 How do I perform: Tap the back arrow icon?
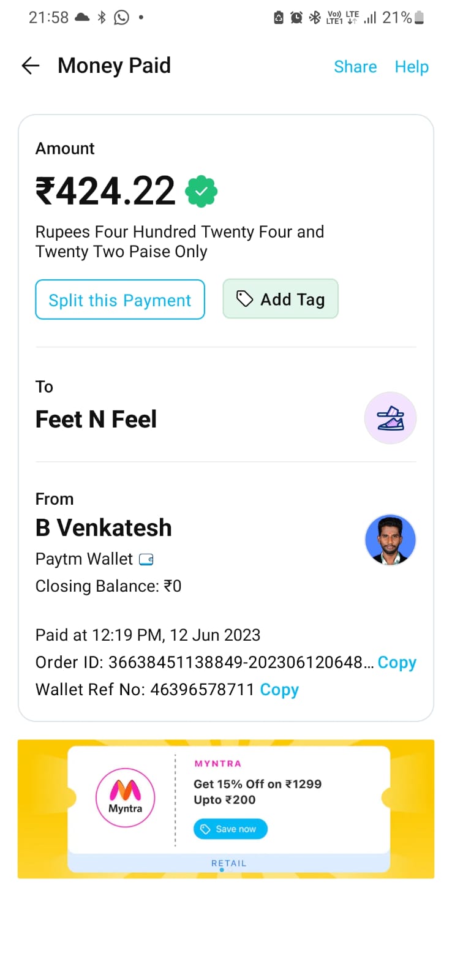pos(31,66)
